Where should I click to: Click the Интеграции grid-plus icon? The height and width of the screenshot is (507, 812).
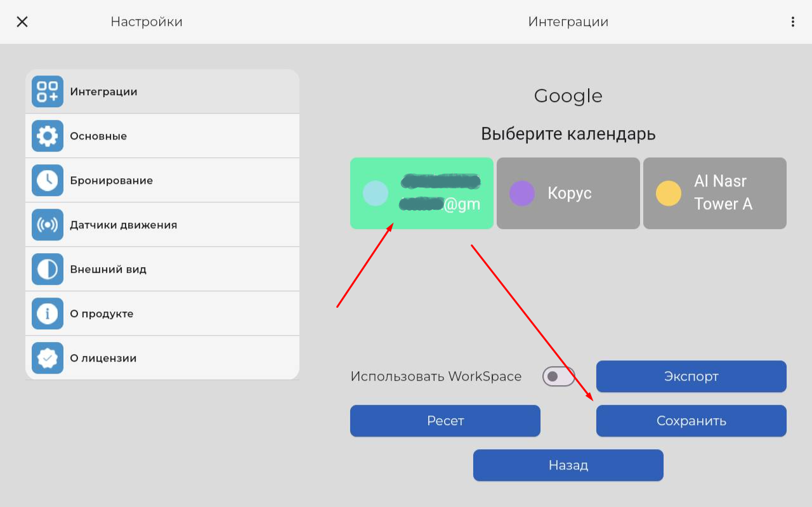pos(48,91)
